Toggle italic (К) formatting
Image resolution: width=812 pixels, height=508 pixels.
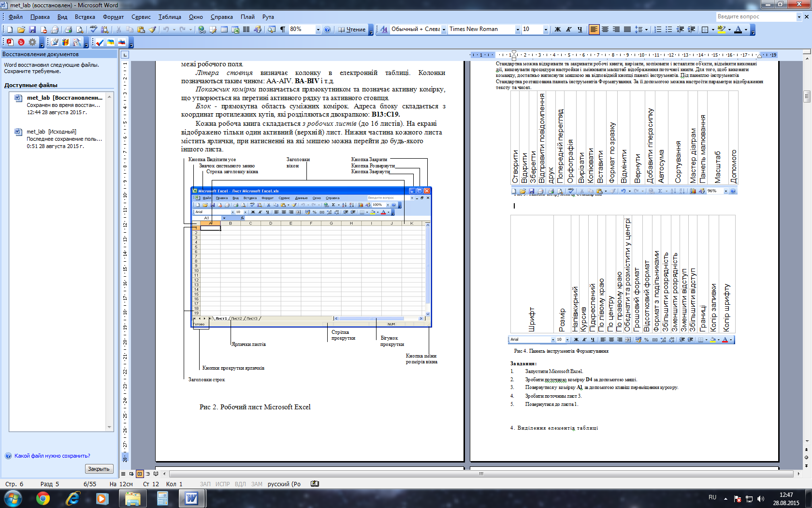point(568,30)
